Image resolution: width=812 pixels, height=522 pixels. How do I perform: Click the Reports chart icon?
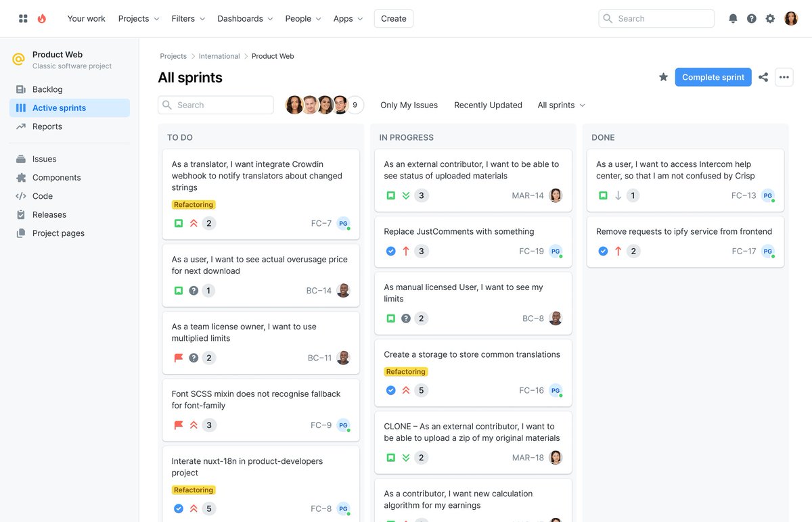pyautogui.click(x=20, y=126)
